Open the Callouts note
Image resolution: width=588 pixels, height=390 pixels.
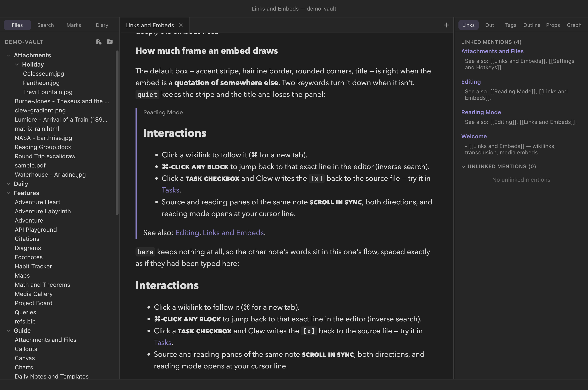pos(26,349)
